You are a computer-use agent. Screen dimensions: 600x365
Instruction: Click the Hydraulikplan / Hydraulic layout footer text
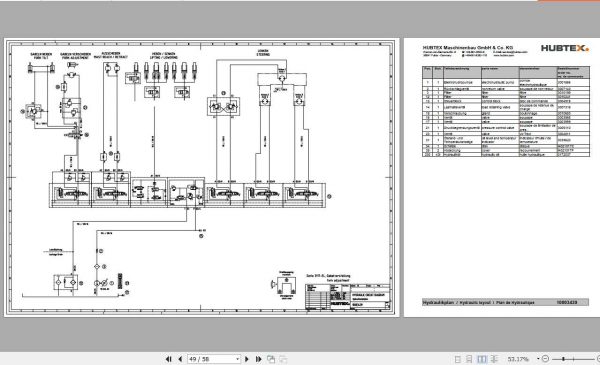(479, 302)
